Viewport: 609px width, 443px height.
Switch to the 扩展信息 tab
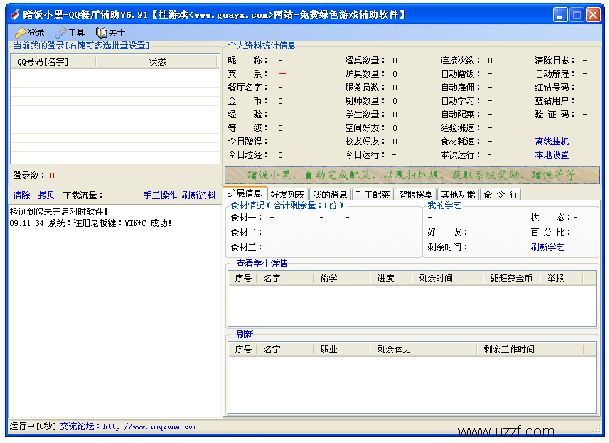click(x=245, y=194)
